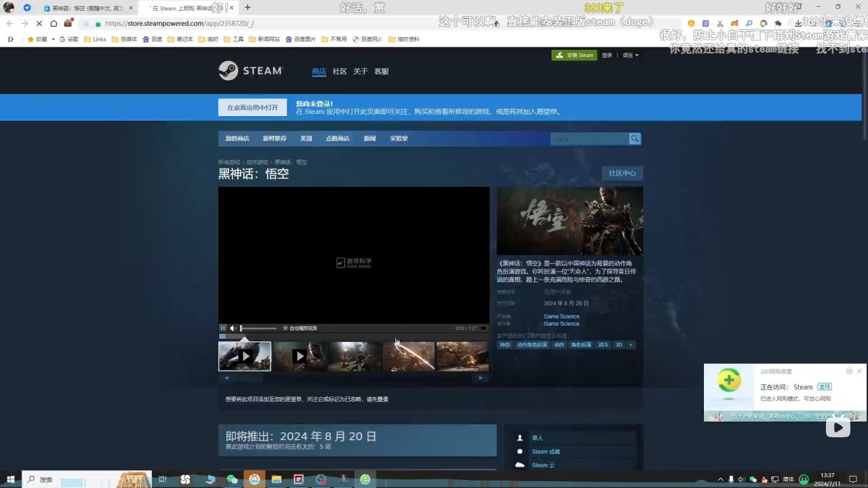
Task: Open the Windows notification center icon
Action: pyautogui.click(x=853, y=479)
